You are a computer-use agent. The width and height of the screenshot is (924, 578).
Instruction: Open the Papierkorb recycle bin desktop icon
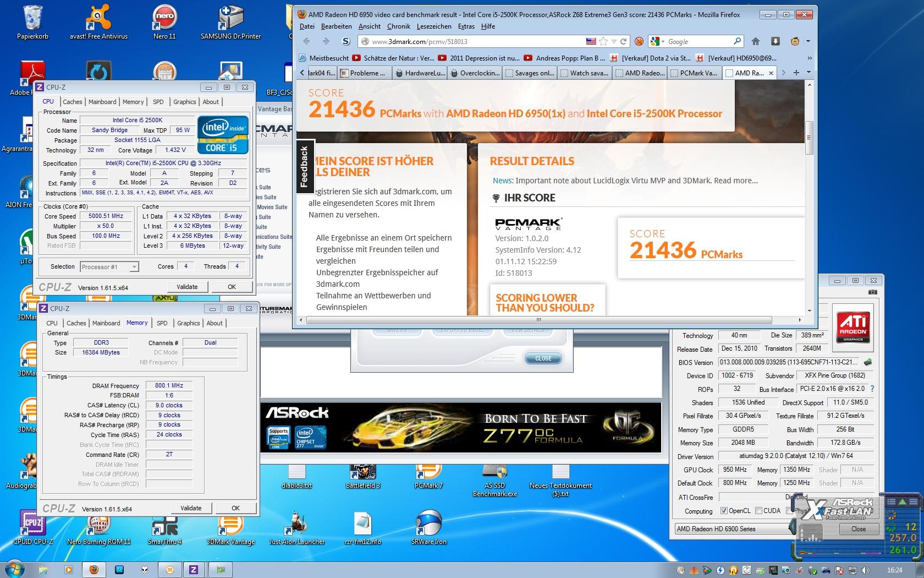tap(32, 22)
